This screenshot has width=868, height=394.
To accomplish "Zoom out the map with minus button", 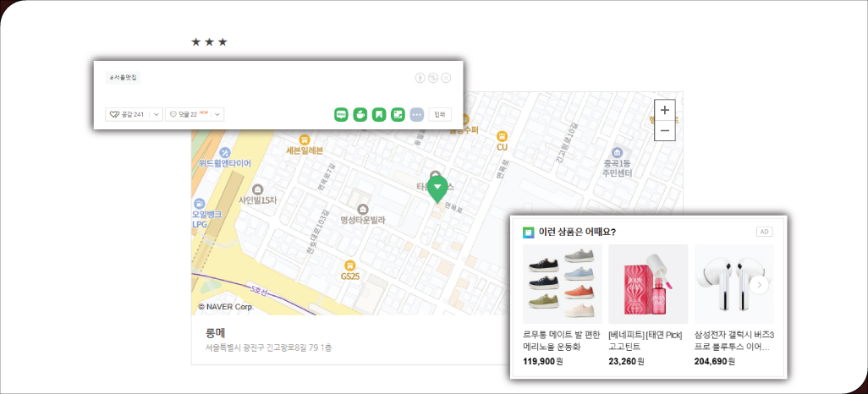I will click(665, 131).
